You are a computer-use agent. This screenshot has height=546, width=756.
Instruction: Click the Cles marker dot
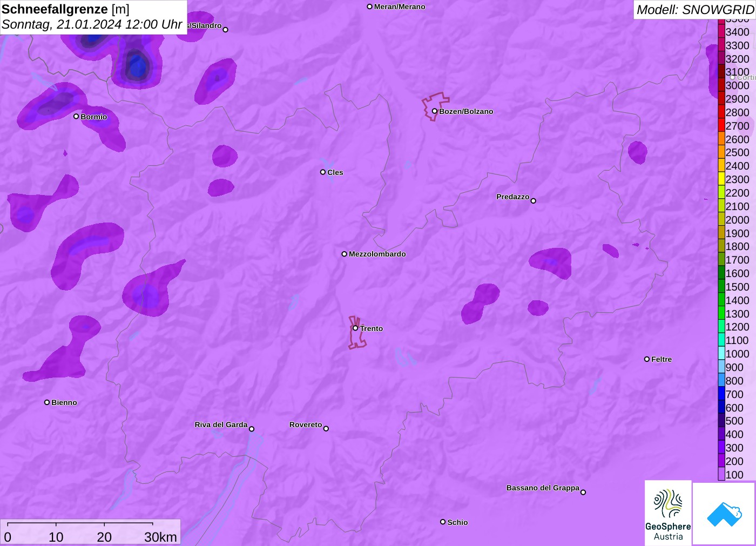click(323, 172)
